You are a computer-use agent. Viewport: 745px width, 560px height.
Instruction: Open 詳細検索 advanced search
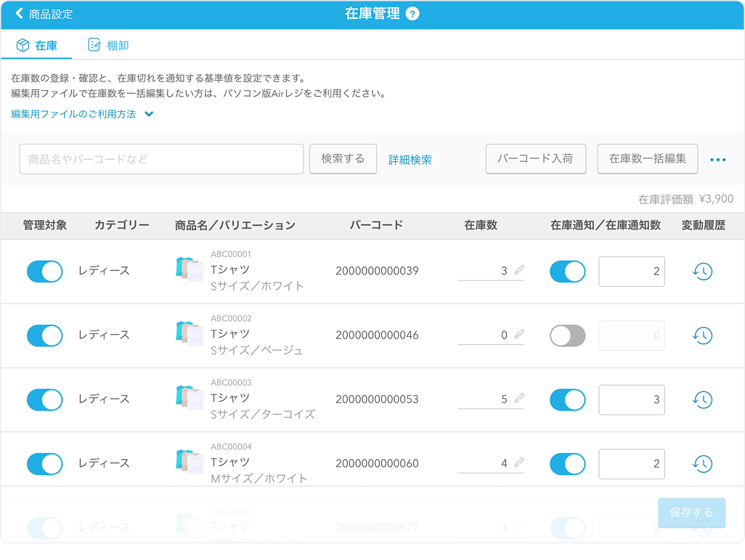410,160
